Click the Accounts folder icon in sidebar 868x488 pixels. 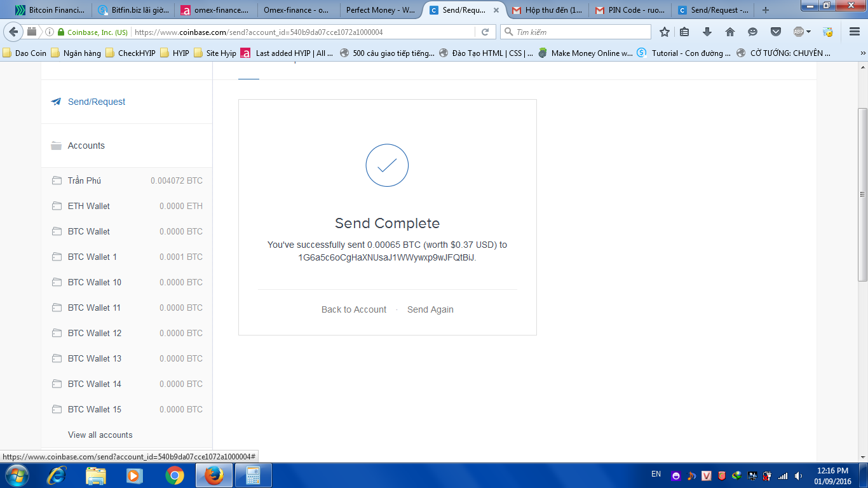pyautogui.click(x=56, y=146)
